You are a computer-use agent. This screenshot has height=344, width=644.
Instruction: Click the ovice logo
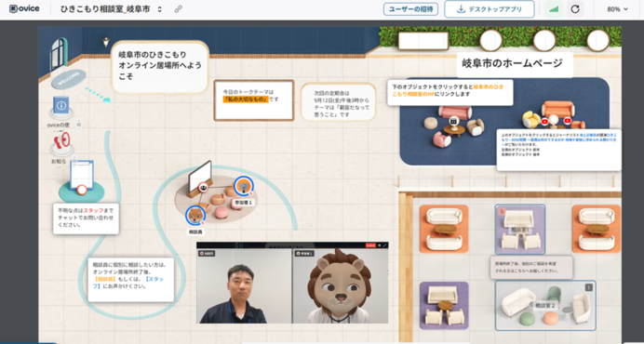point(24,9)
